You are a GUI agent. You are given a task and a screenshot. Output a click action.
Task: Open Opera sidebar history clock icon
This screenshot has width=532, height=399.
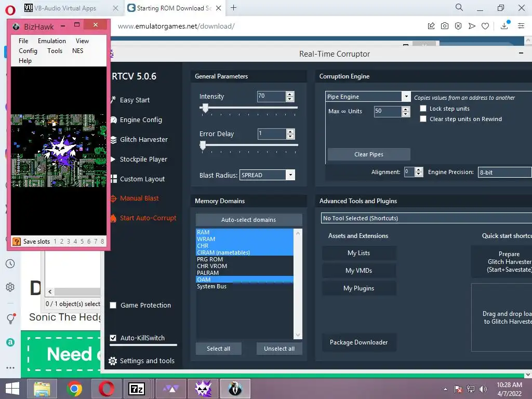[10, 263]
